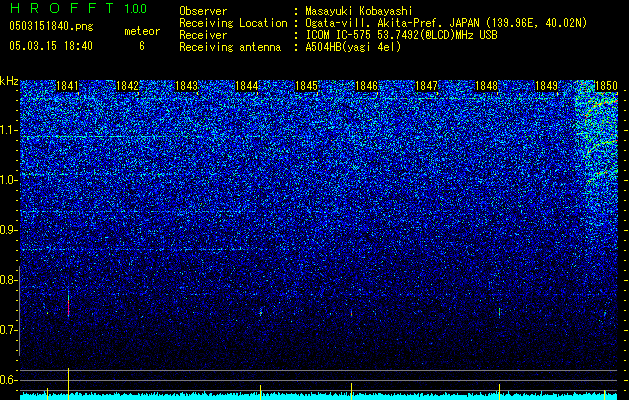Click the observer name Masayuki Kobayashi
This screenshot has width=629, height=400.
click(x=359, y=11)
